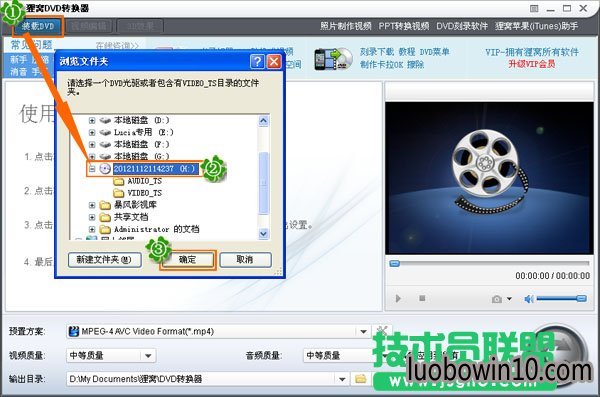Click the 常见问题 heading
The width and height of the screenshot is (600, 397).
tap(31, 45)
